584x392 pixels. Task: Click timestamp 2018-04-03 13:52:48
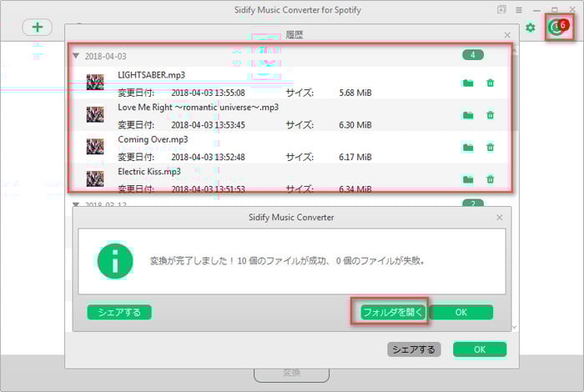[x=209, y=157]
